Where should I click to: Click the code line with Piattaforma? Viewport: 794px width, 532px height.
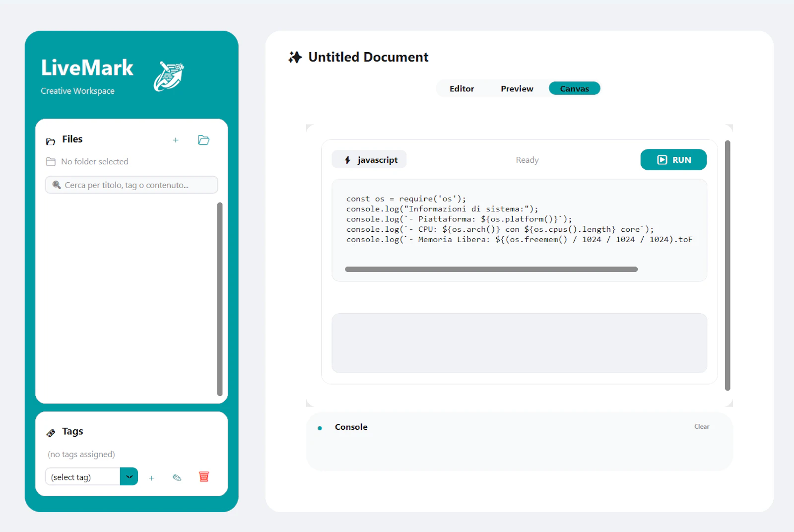tap(459, 219)
